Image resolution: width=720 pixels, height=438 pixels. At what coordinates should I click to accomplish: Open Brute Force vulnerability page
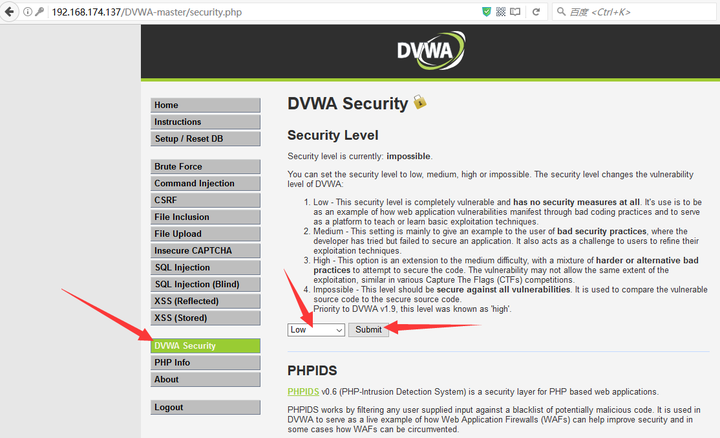(x=205, y=167)
